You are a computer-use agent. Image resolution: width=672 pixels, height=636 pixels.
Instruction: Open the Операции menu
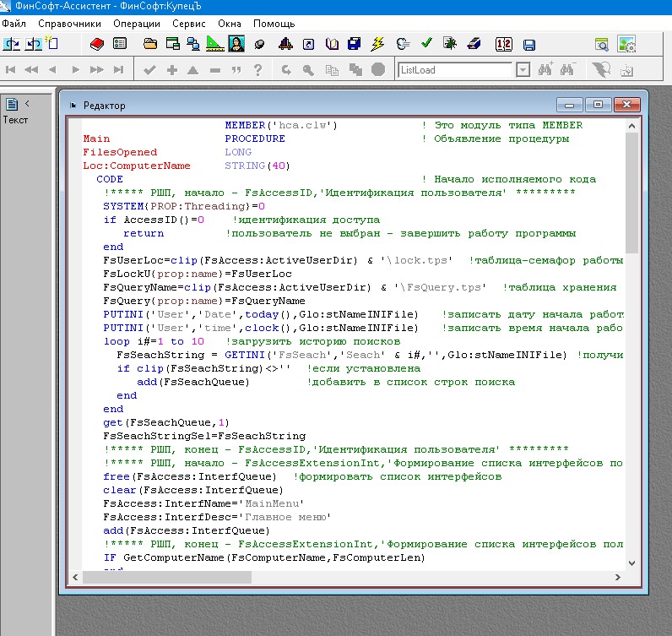pos(138,24)
